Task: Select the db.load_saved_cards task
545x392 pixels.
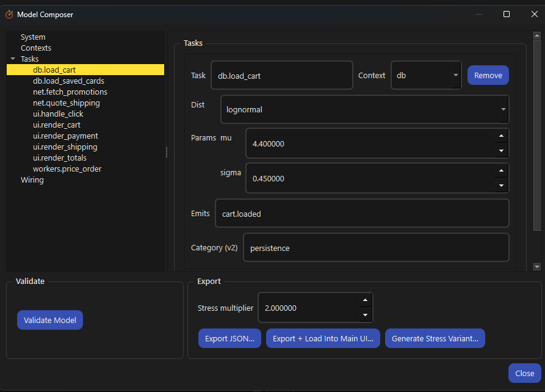Action: click(68, 81)
